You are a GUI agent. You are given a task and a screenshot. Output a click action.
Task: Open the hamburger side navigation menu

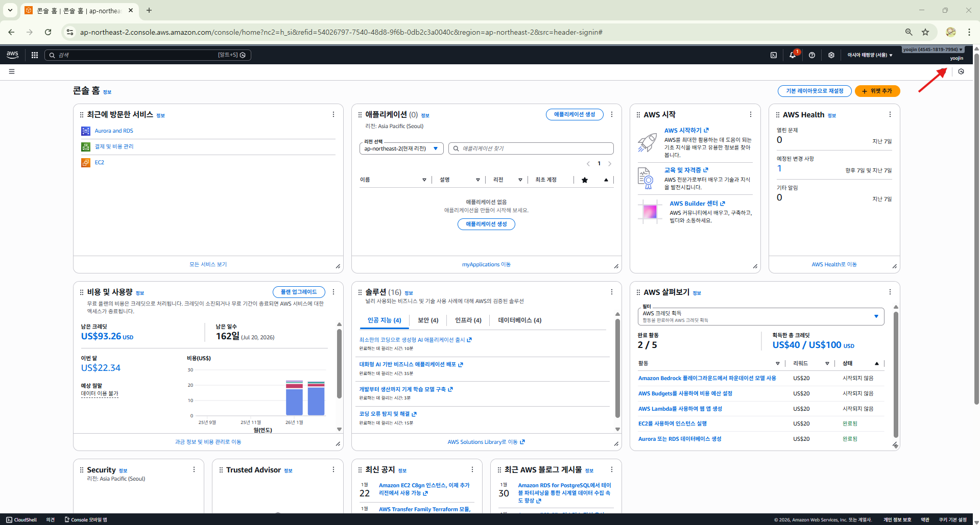12,71
